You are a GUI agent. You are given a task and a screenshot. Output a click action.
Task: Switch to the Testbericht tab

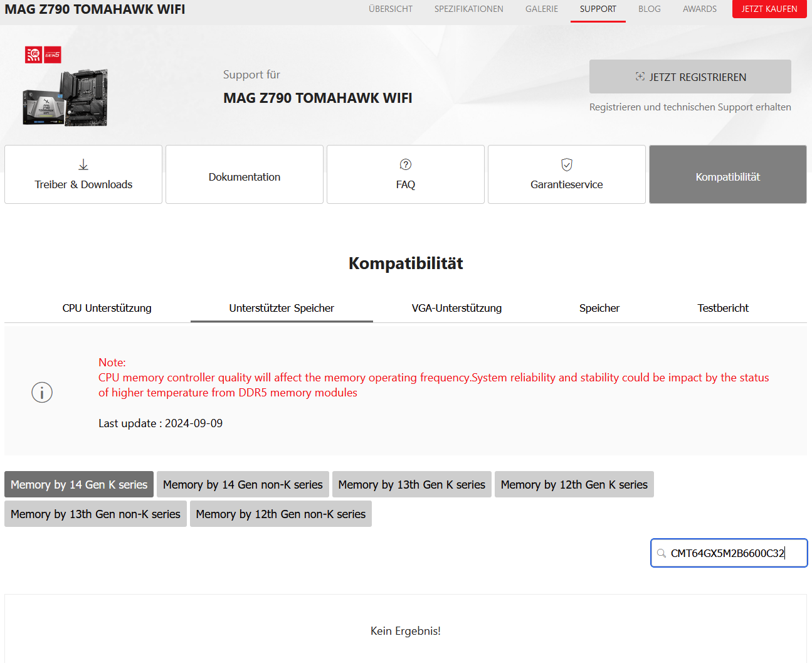point(723,308)
